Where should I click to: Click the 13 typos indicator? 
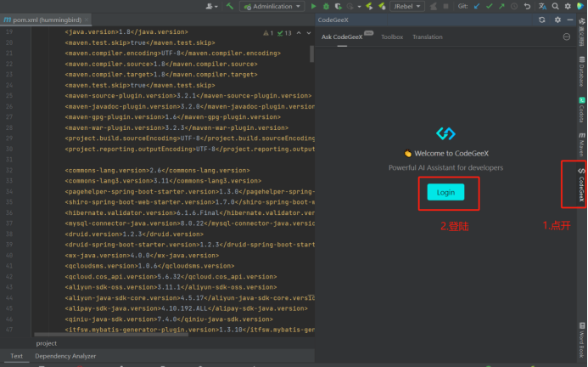pos(284,33)
